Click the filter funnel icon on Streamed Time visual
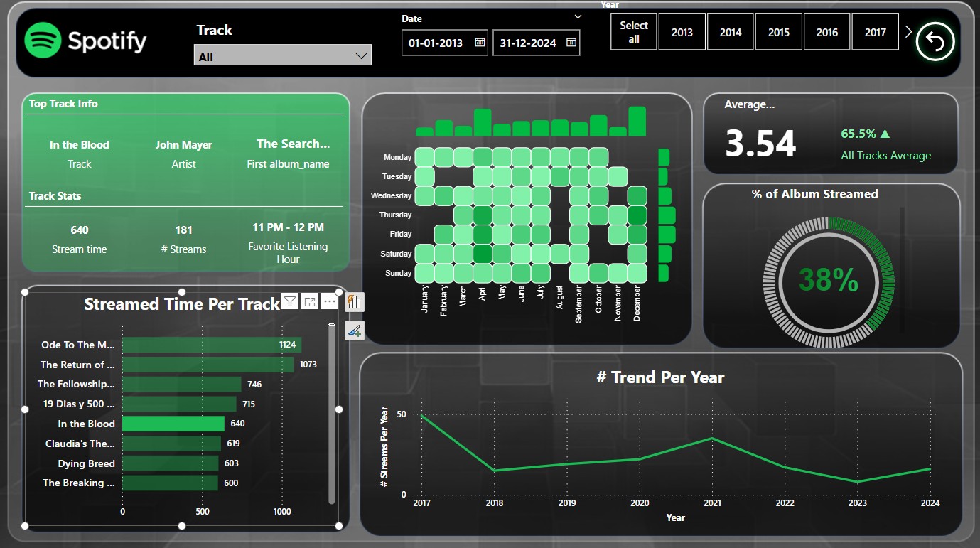This screenshot has width=980, height=548. pos(289,302)
